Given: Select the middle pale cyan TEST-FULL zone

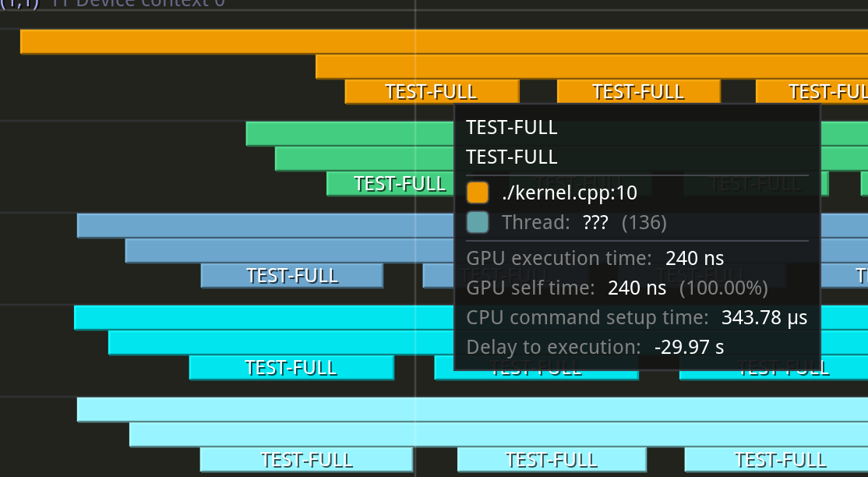Looking at the screenshot, I should click(x=552, y=460).
